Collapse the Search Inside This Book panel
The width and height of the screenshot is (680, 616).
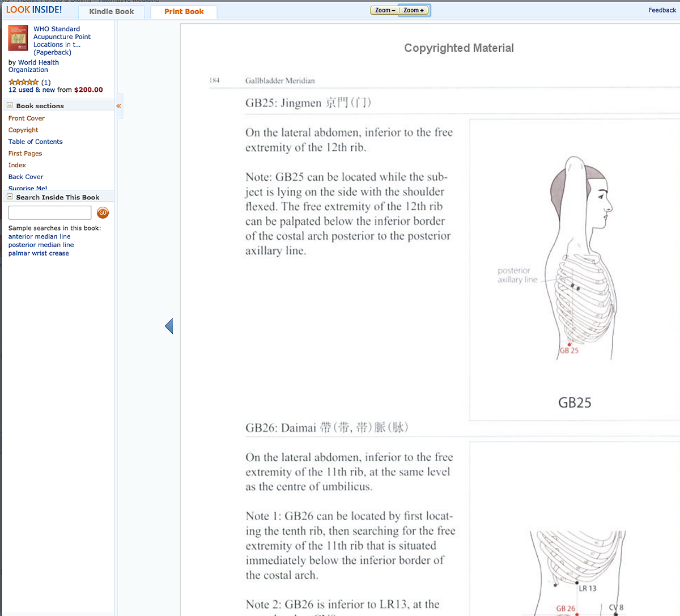[8, 197]
